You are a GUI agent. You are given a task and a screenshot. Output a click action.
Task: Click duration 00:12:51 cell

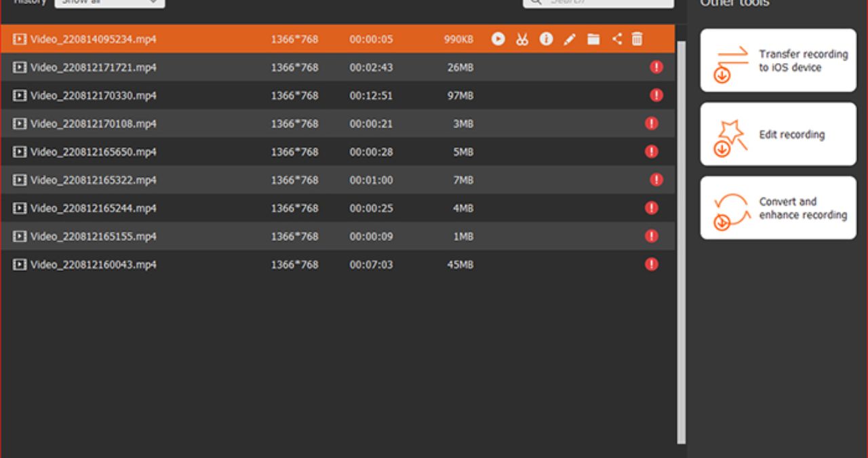(371, 96)
